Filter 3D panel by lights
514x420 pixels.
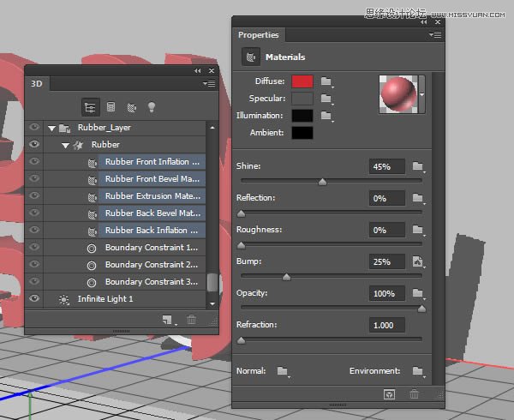coord(152,107)
